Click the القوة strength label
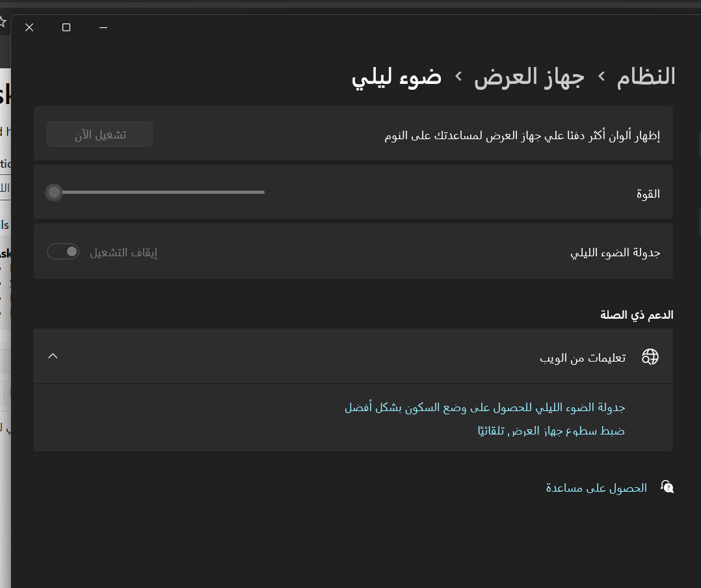This screenshot has height=588, width=701. [648, 194]
